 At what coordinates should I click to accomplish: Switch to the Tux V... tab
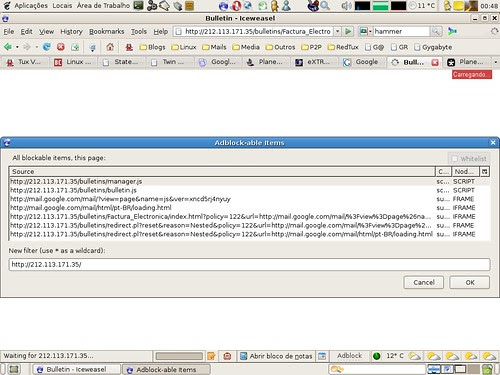25,62
